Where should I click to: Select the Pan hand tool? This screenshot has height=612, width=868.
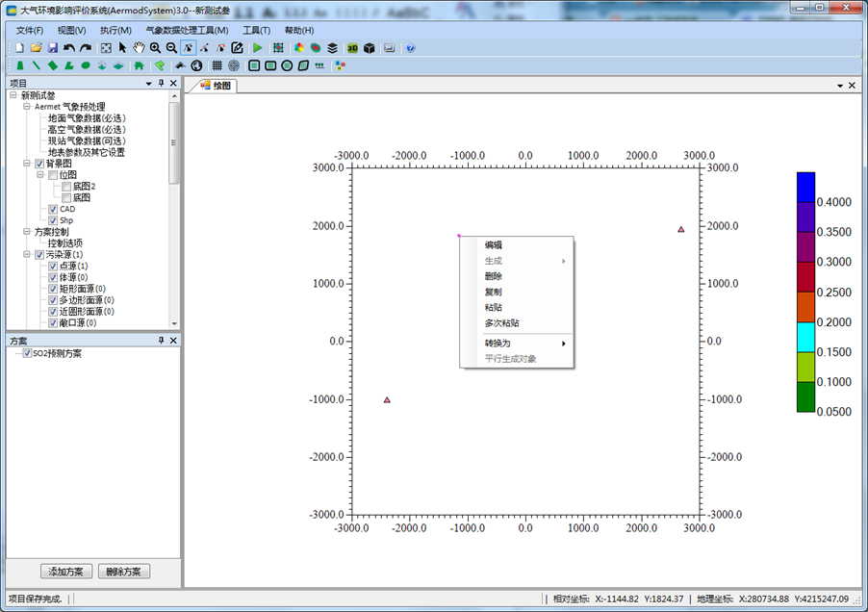pos(139,48)
